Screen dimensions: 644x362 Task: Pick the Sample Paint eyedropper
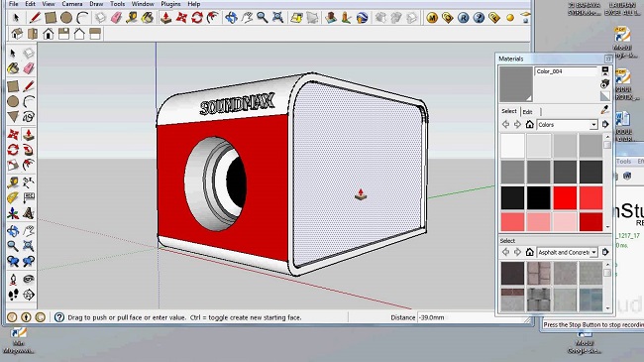[604, 110]
